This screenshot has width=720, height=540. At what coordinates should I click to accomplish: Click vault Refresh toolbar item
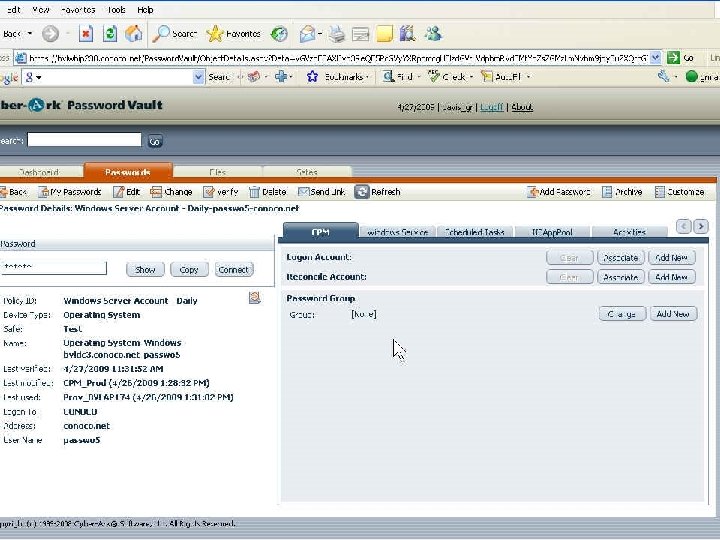pyautogui.click(x=377, y=192)
